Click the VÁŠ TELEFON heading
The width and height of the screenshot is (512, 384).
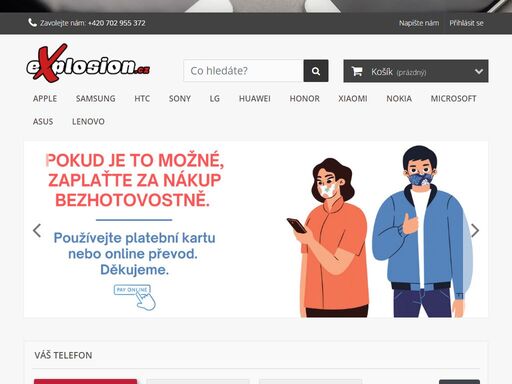tap(63, 355)
